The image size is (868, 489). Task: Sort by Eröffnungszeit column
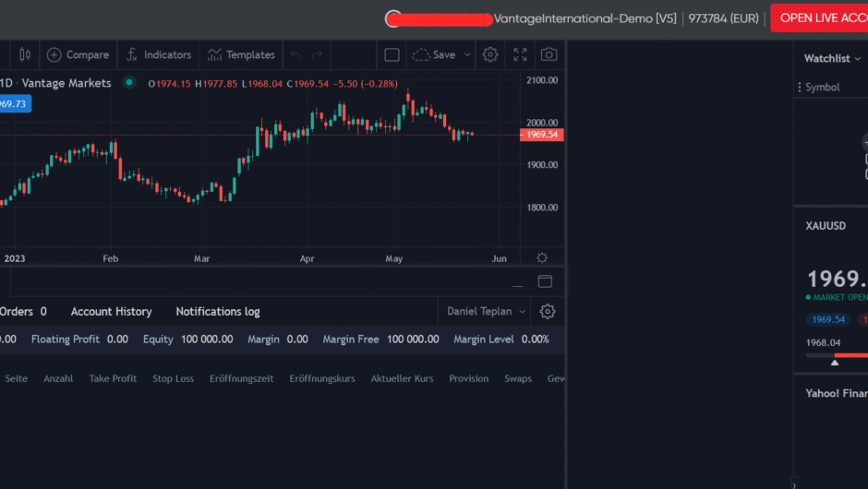tap(241, 378)
